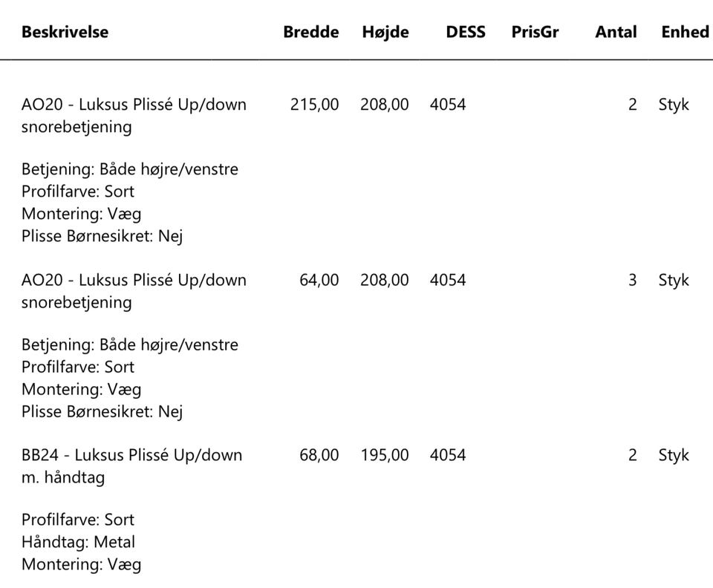
Task: Click the Beskrivelse column header
Action: pos(65,32)
